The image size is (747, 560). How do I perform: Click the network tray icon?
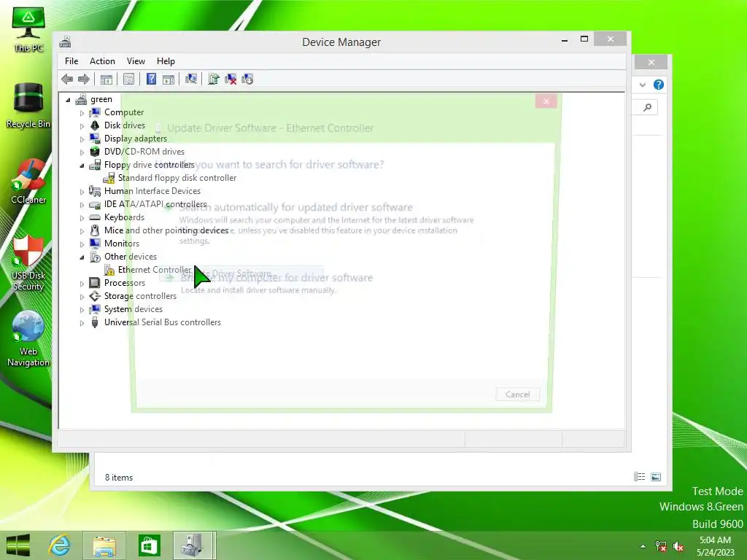tap(661, 546)
